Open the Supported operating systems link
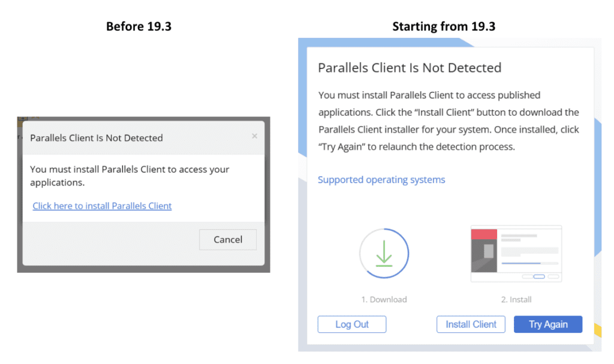The width and height of the screenshot is (614, 364). [x=381, y=179]
